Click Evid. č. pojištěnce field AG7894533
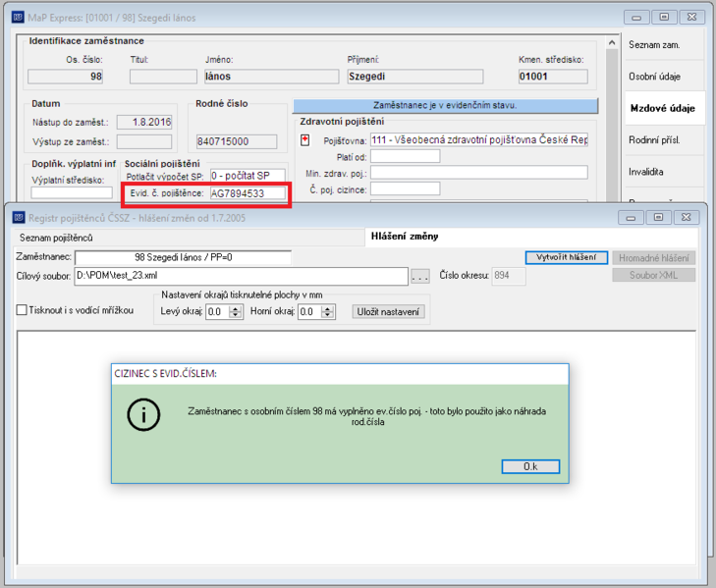716x588 pixels. [x=248, y=193]
